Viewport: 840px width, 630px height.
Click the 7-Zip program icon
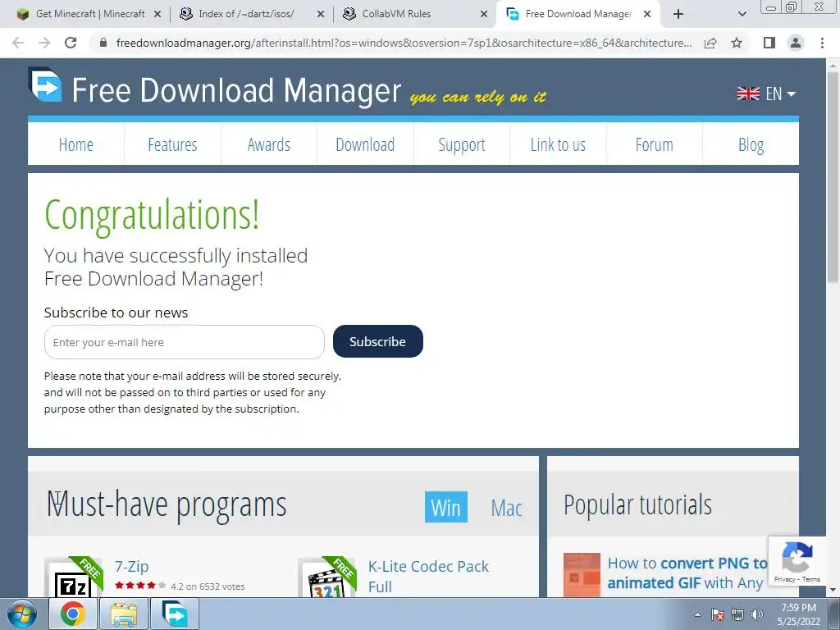(73, 577)
